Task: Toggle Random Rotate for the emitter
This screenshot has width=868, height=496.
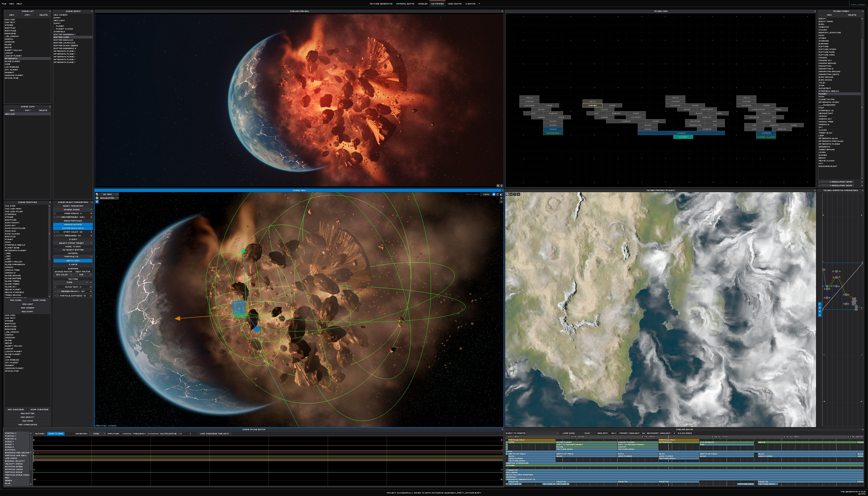Action: (73, 224)
